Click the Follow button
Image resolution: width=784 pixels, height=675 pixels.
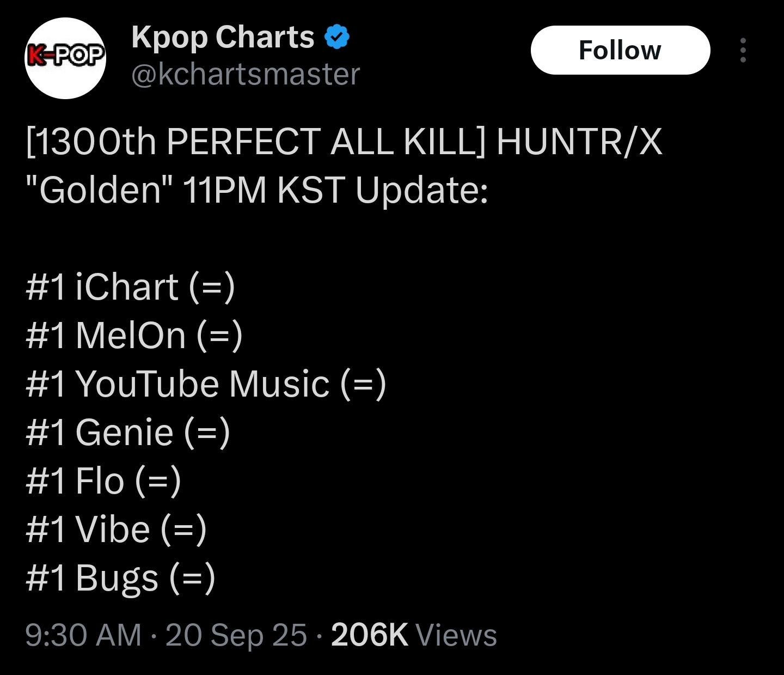[620, 50]
